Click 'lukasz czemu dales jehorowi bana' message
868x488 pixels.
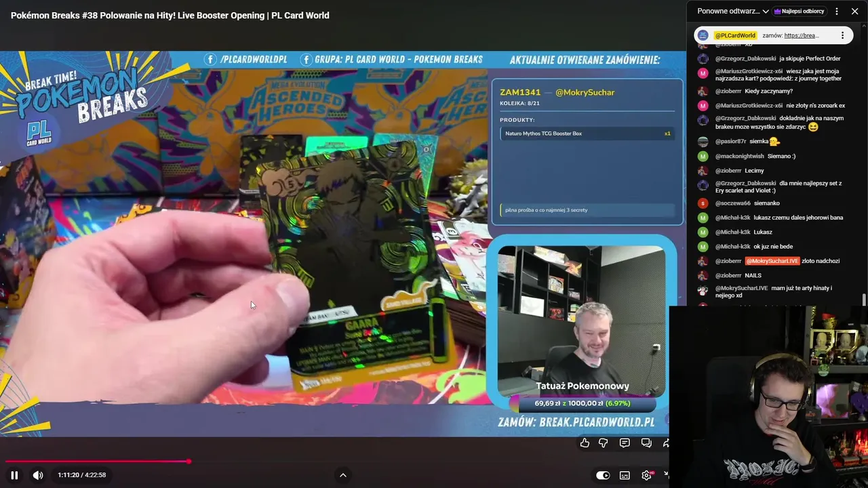tap(798, 218)
